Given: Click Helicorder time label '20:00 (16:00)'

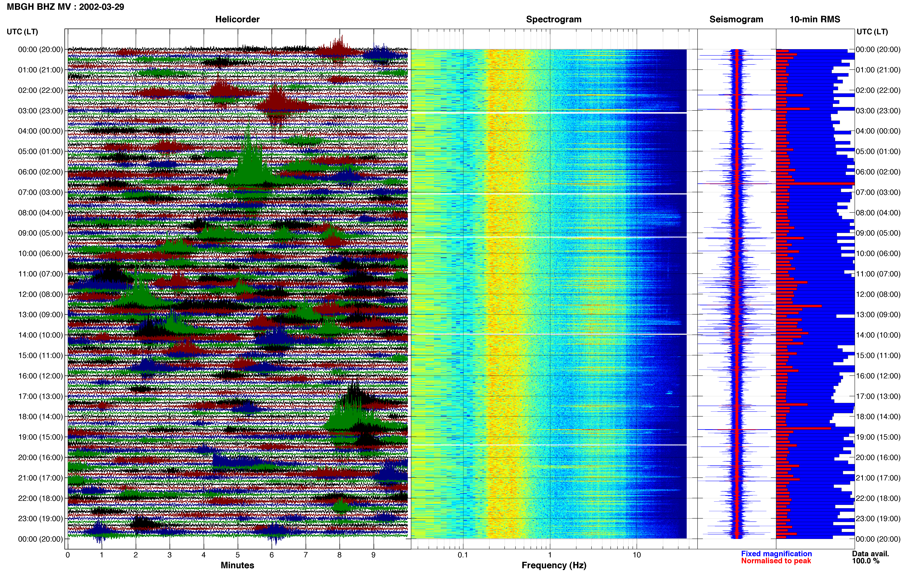Looking at the screenshot, I should [x=41, y=458].
